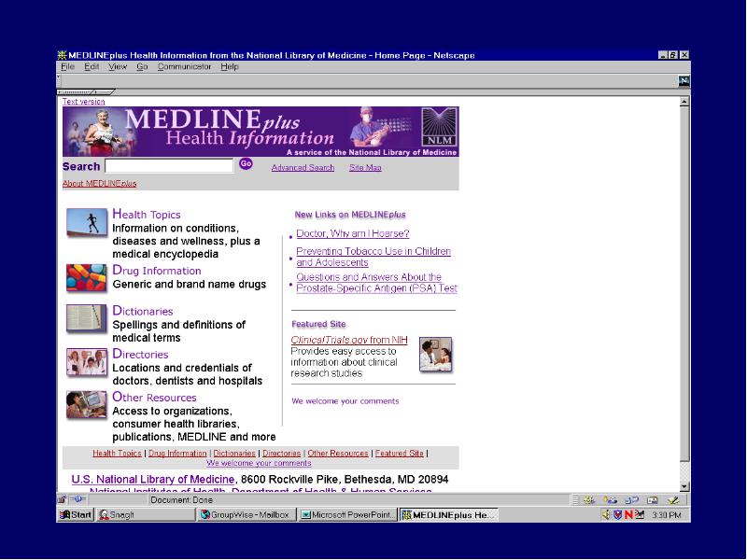The image size is (747, 560).
Task: Open Navigator from the component bar
Action: 589,500
